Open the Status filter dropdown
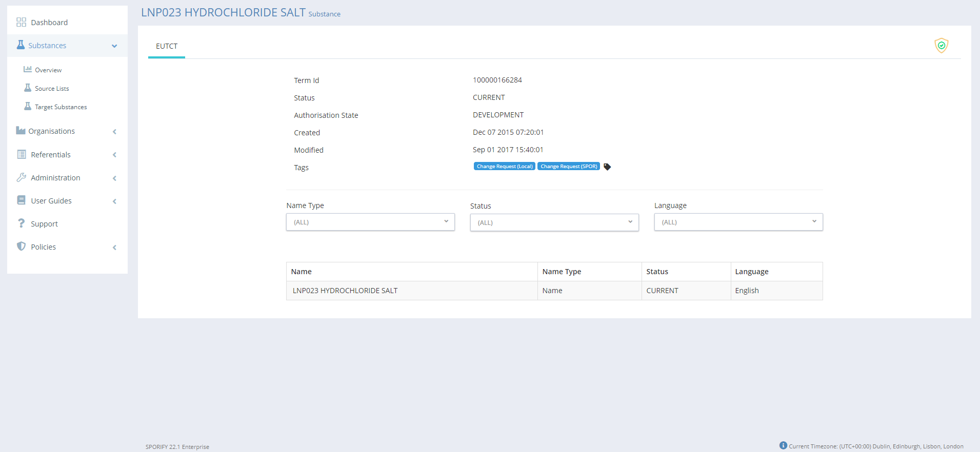This screenshot has width=980, height=452. click(x=554, y=223)
